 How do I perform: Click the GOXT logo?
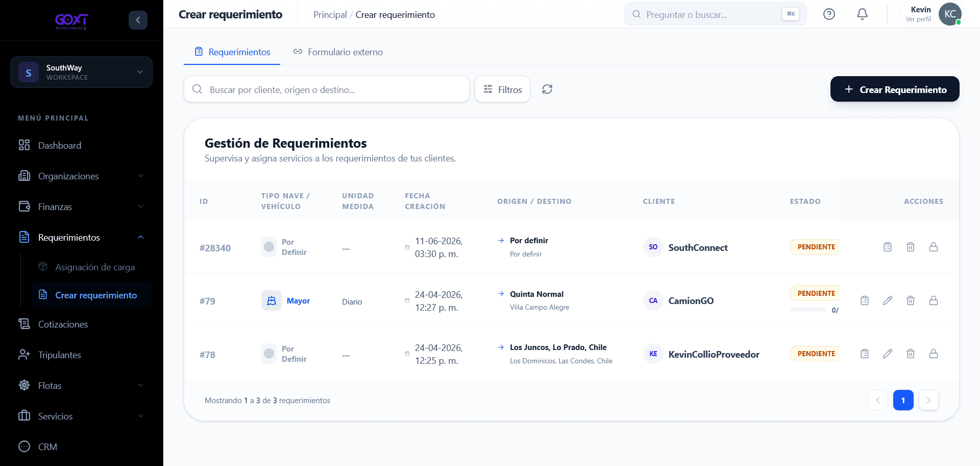[x=71, y=21]
